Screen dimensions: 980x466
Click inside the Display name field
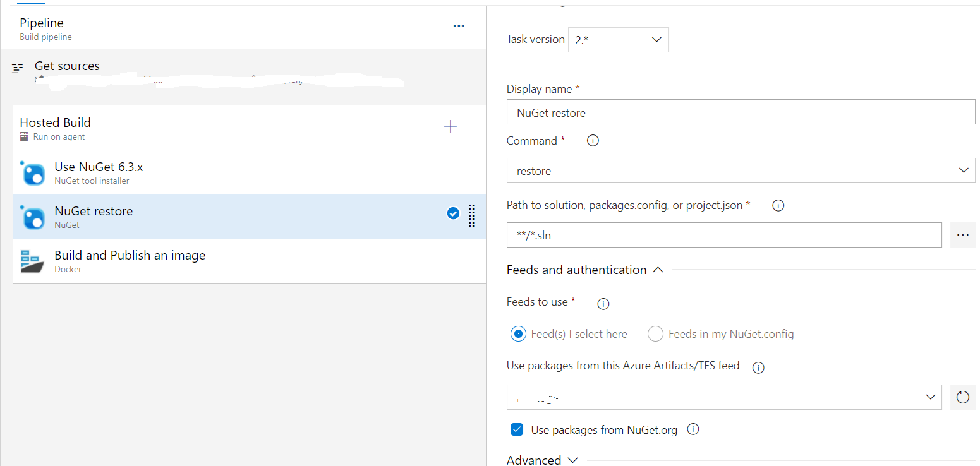741,112
